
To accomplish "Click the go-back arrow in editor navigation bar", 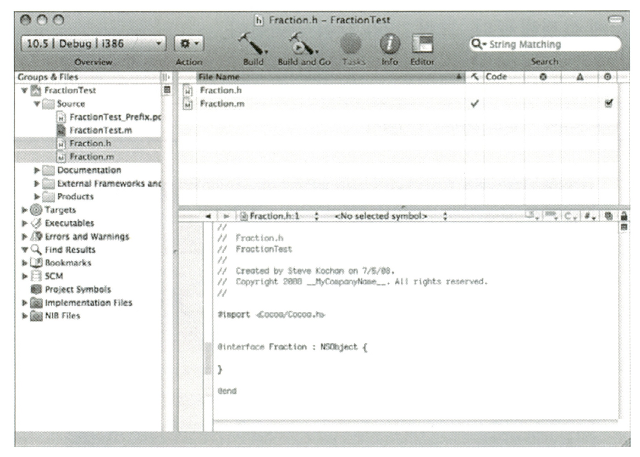I will 207,215.
